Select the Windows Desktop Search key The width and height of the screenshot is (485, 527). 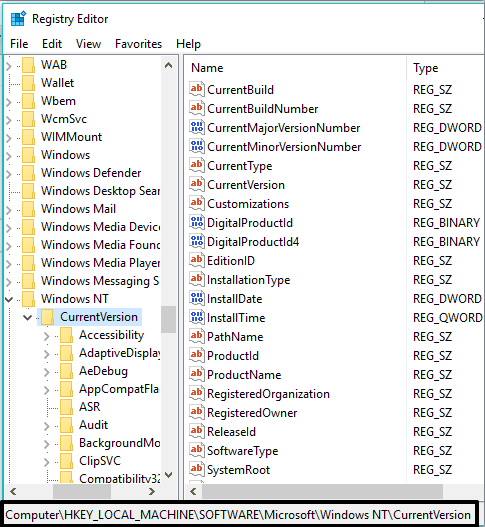tap(100, 191)
